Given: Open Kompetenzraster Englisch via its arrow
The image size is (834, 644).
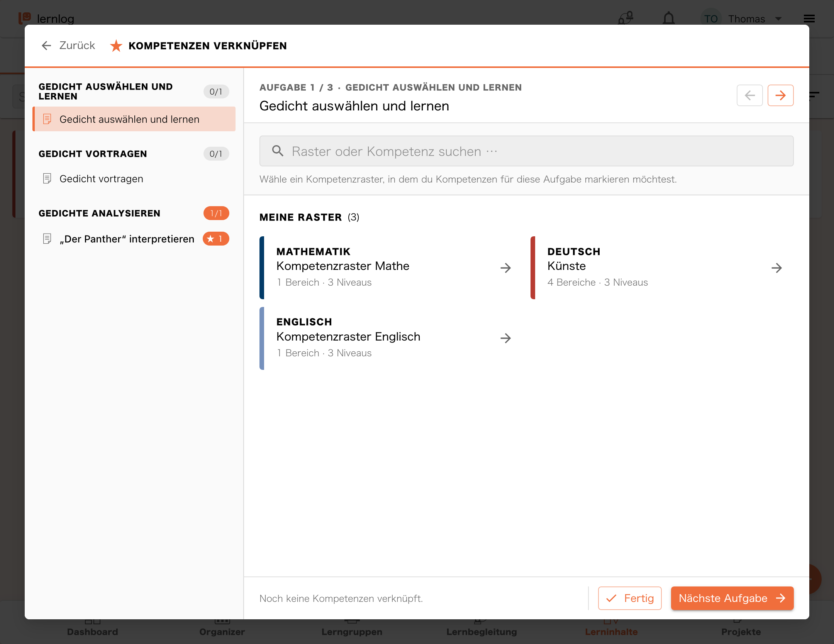Looking at the screenshot, I should (505, 338).
